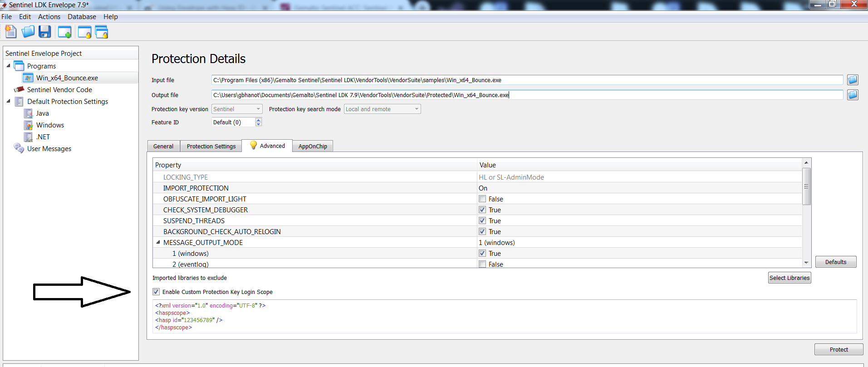Click into the Input file path field
The height and width of the screenshot is (367, 868).
pyautogui.click(x=527, y=80)
